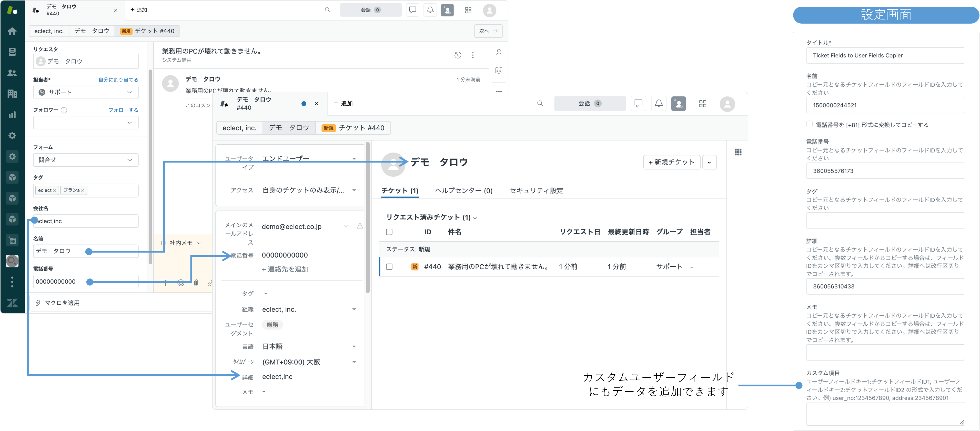Open Organizations building icon in left sidebar
This screenshot has width=980, height=431.
coord(12,94)
